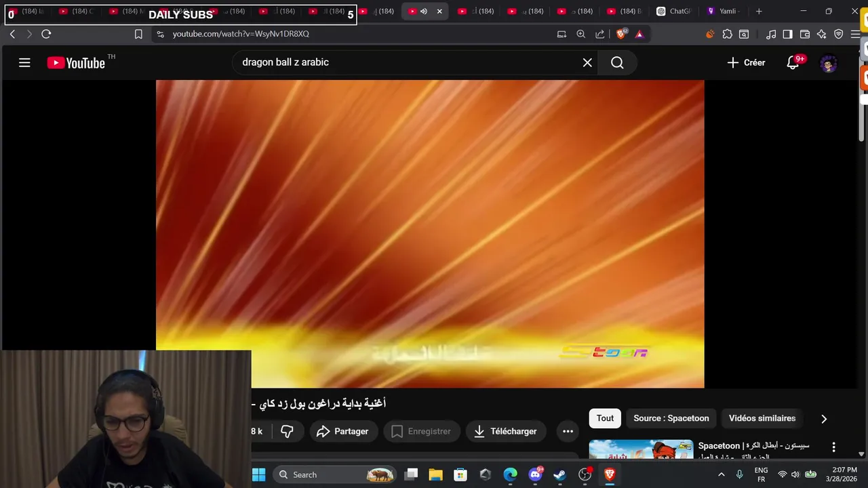Open Microsoft Store from taskbar
The width and height of the screenshot is (868, 488).
[460, 474]
